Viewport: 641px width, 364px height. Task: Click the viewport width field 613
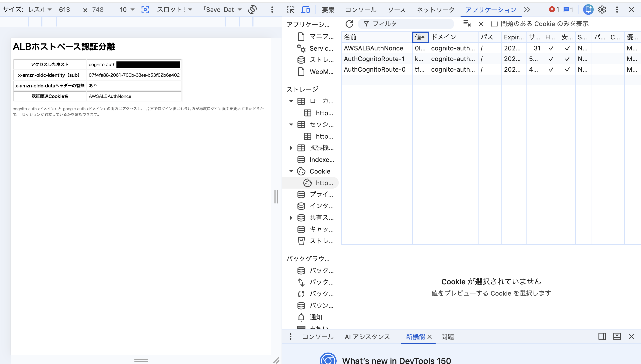tap(64, 10)
